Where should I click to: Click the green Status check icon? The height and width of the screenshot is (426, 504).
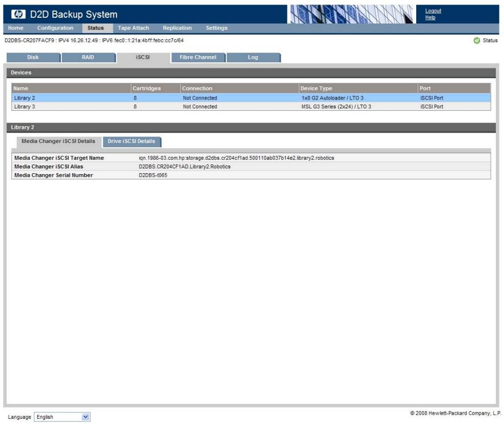tap(476, 40)
